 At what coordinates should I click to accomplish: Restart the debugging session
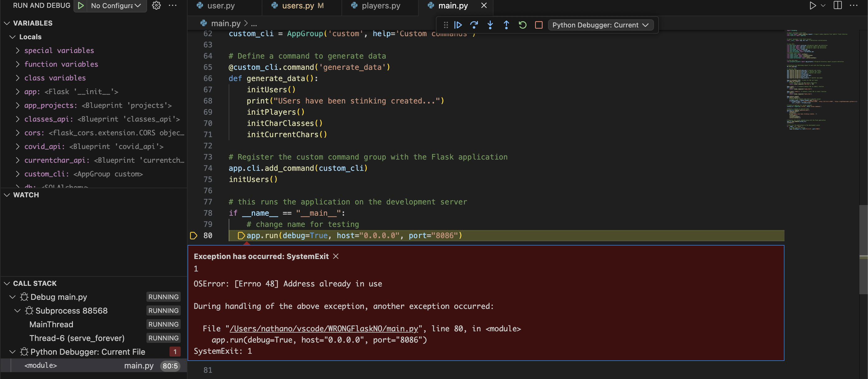pos(522,25)
